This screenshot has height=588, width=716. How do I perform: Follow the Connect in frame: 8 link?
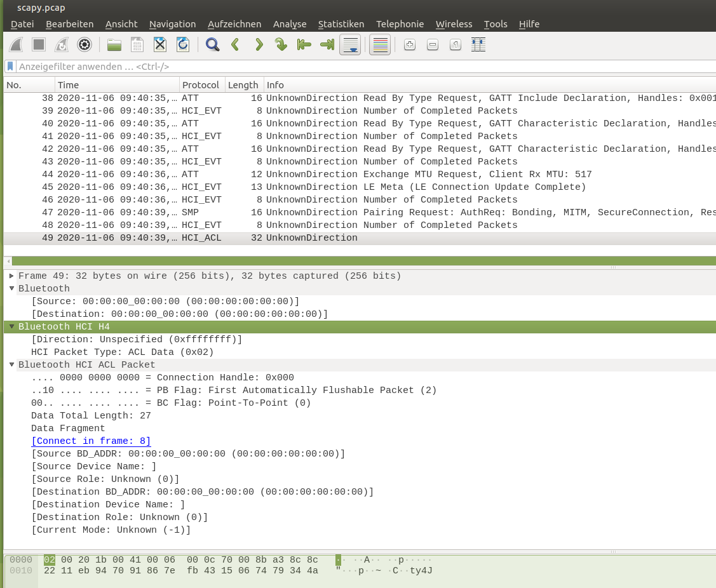(x=90, y=441)
